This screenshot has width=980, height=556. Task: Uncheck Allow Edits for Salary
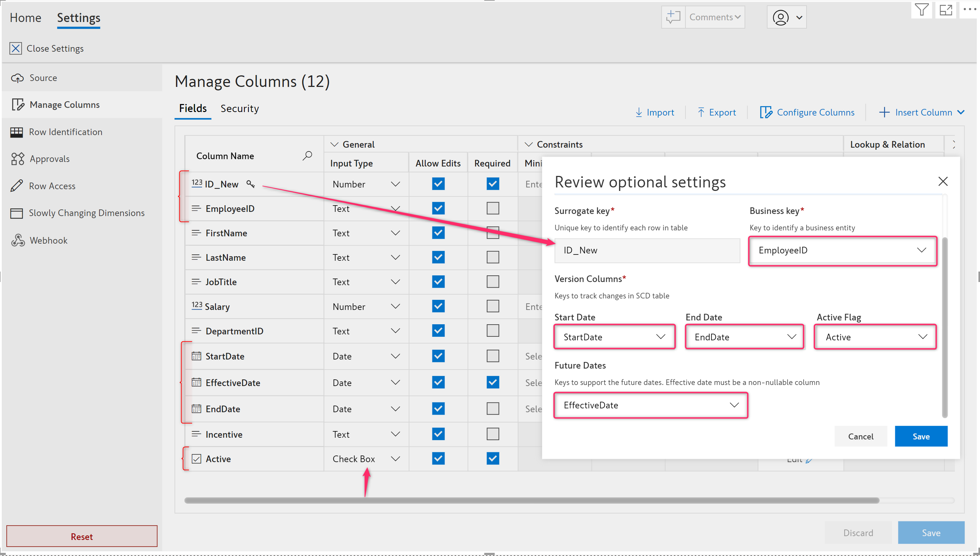[x=438, y=306]
